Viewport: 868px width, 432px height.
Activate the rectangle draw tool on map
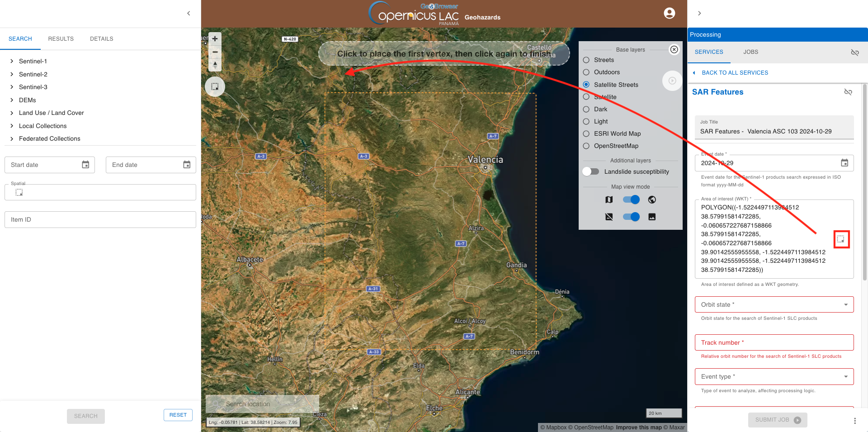click(x=215, y=86)
